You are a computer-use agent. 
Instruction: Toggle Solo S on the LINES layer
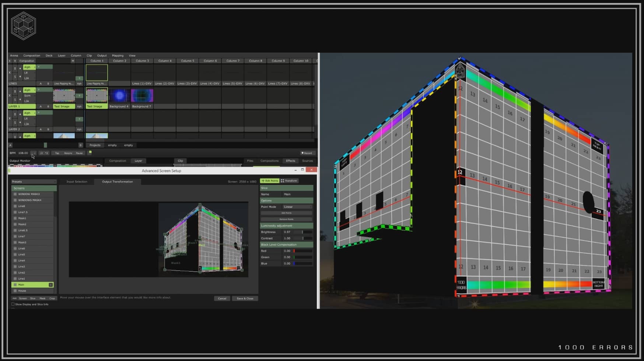pyautogui.click(x=15, y=77)
